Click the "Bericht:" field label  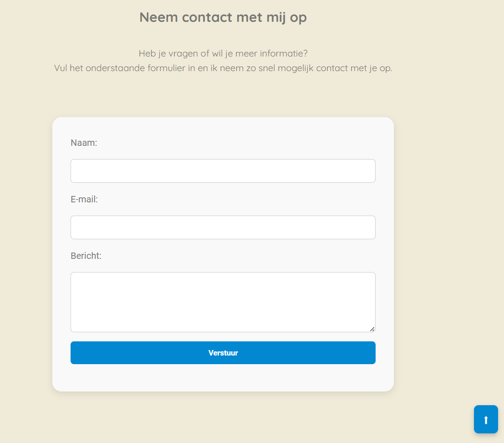[86, 256]
